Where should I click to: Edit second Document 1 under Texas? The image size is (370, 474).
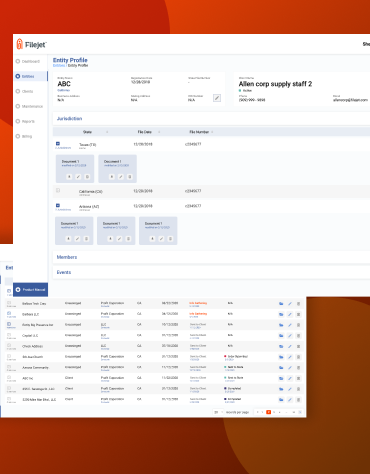pyautogui.click(x=121, y=177)
